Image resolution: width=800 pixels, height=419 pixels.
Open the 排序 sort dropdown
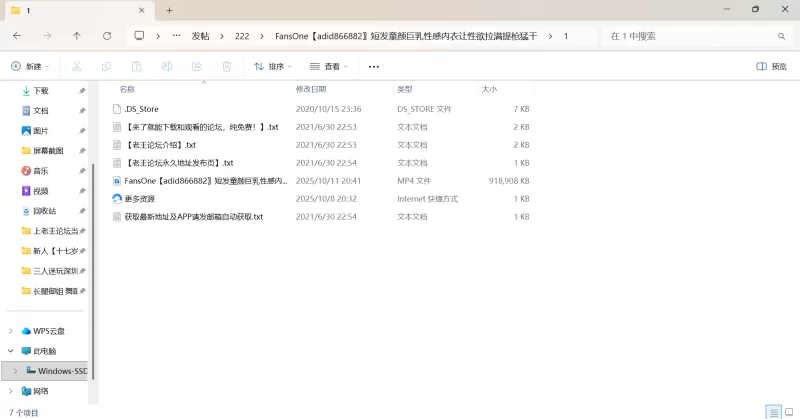tap(273, 66)
